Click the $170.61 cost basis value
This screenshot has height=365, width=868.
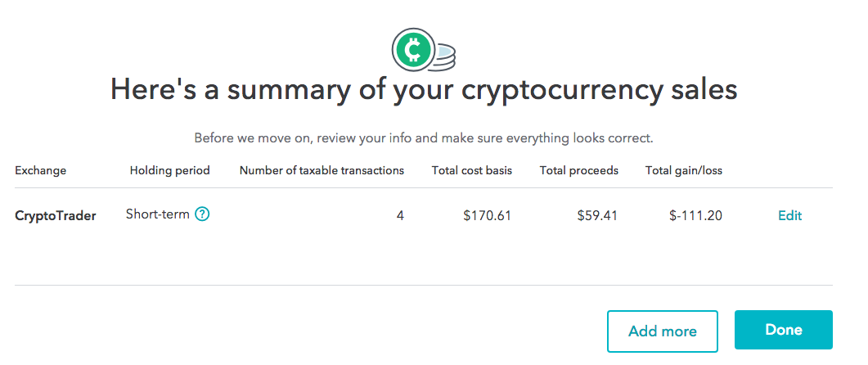click(x=487, y=216)
